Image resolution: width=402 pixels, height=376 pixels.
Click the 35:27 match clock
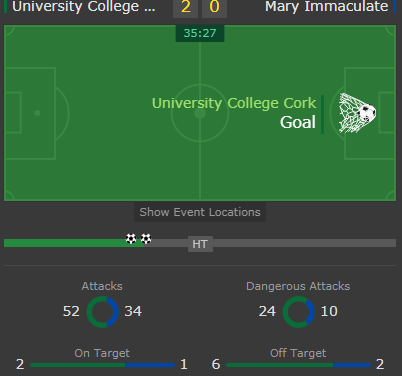[x=200, y=33]
